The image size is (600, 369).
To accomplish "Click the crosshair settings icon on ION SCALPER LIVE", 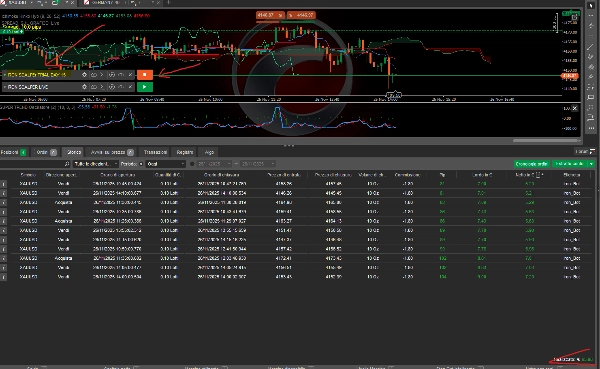I will click(x=85, y=87).
